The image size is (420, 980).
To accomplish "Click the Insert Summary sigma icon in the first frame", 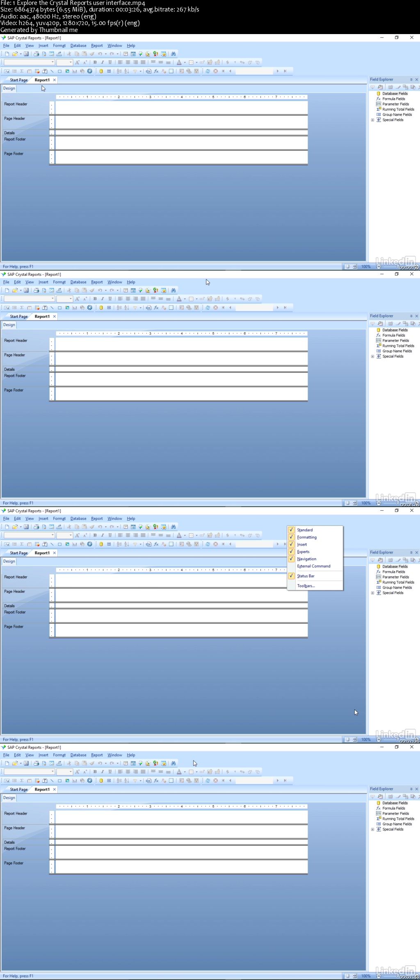I will pyautogui.click(x=22, y=71).
